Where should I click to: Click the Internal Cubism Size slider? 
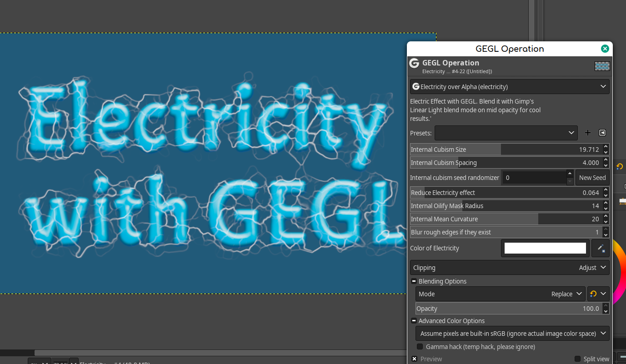tap(506, 150)
